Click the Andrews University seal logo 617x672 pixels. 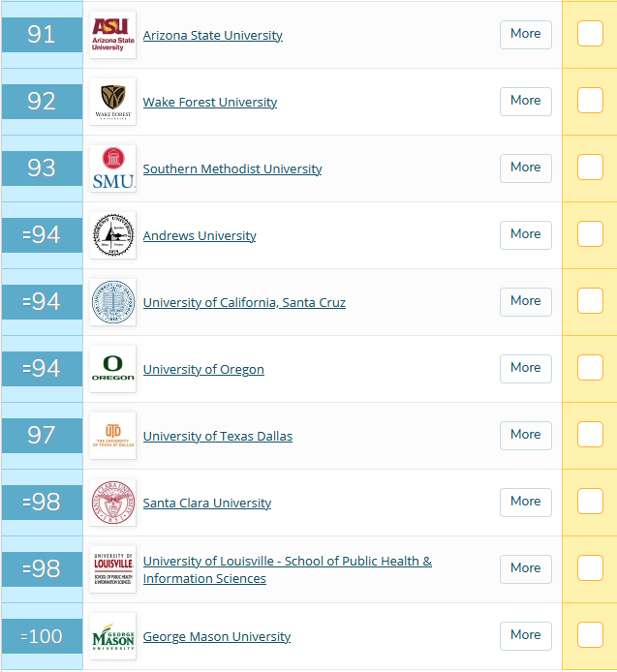[113, 235]
